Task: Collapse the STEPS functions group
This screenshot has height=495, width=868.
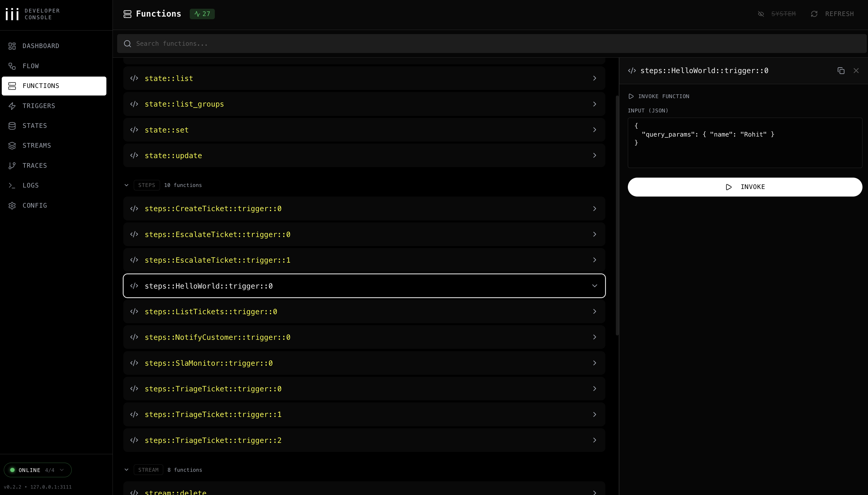Action: click(x=126, y=185)
